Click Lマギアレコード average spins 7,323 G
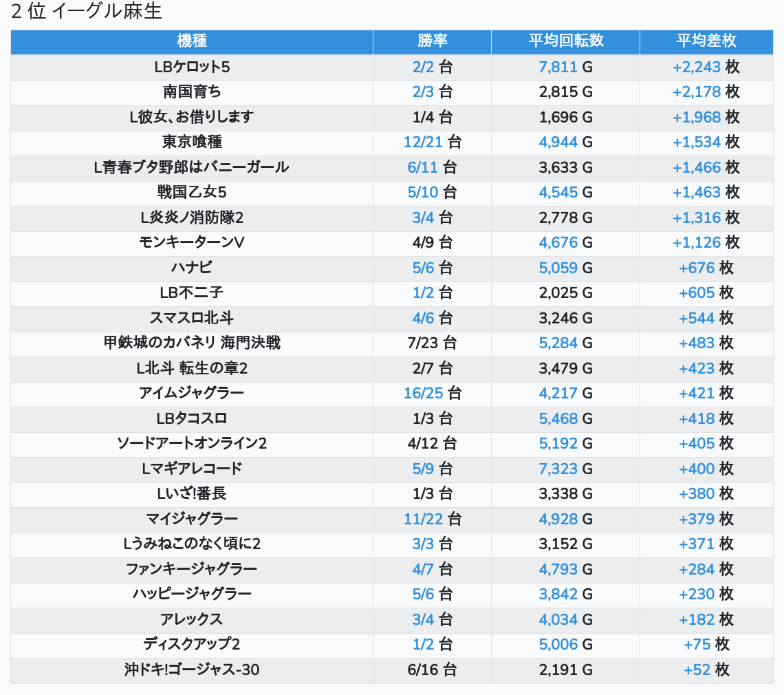The image size is (784, 695). pos(565,469)
